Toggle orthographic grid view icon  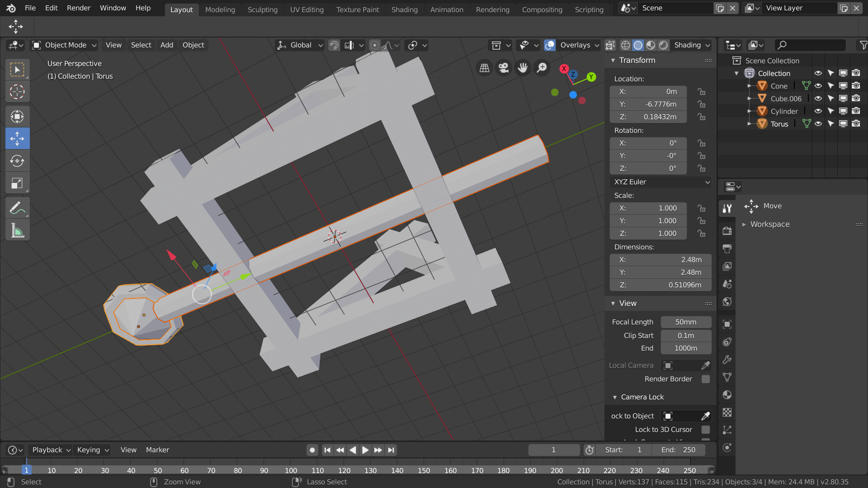click(484, 68)
